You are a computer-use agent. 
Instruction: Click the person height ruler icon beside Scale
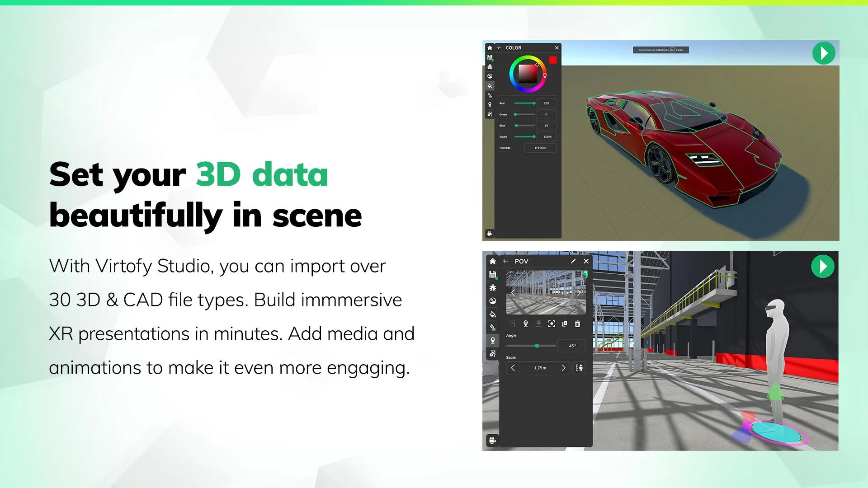(579, 368)
